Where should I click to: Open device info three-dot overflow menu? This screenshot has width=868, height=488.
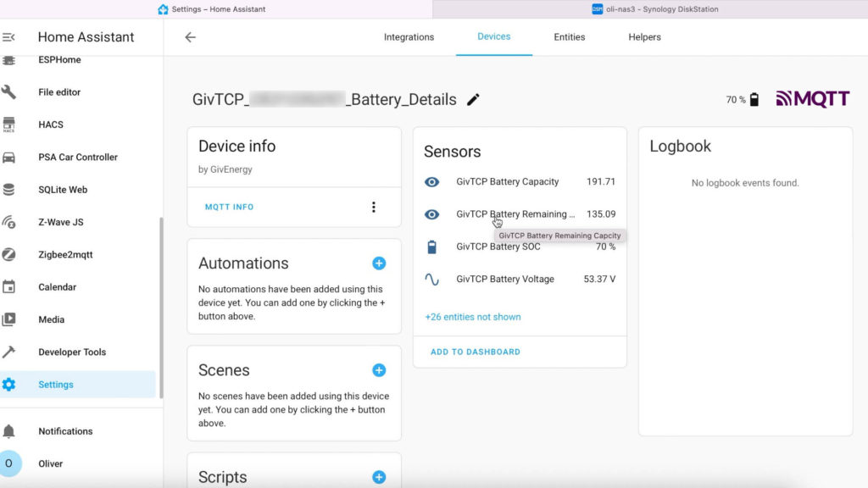[x=374, y=207]
